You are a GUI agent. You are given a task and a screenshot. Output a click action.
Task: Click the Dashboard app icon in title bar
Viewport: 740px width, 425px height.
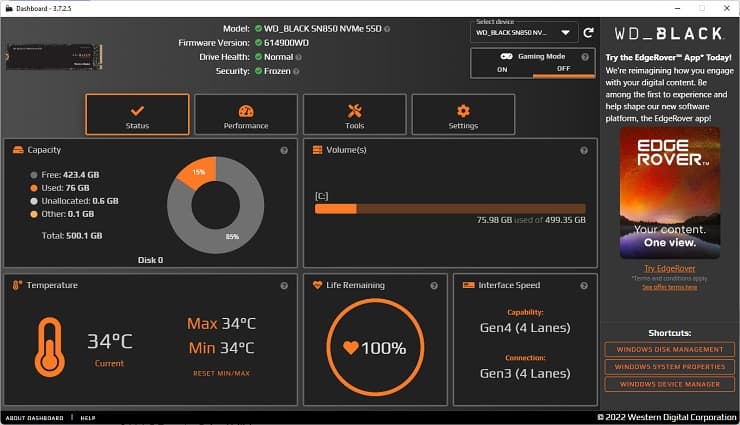[x=9, y=8]
